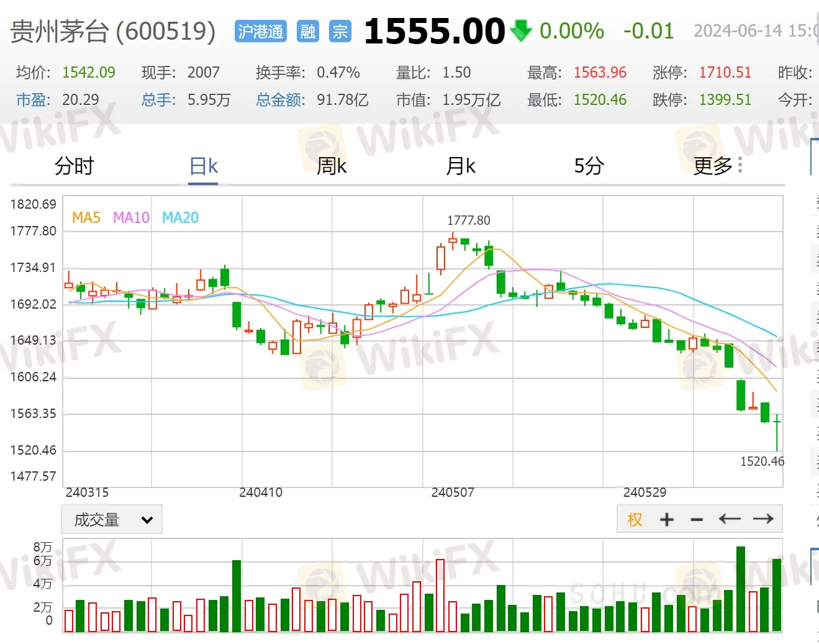819x644 pixels.
Task: Click the 融 margin trading badge
Action: [x=307, y=31]
